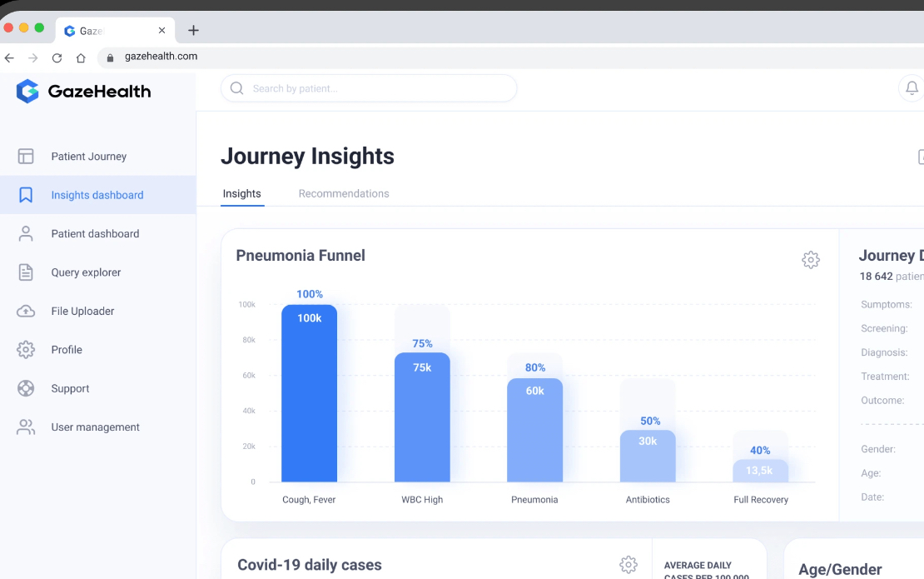Open Support menu item
The height and width of the screenshot is (579, 924).
point(98,388)
